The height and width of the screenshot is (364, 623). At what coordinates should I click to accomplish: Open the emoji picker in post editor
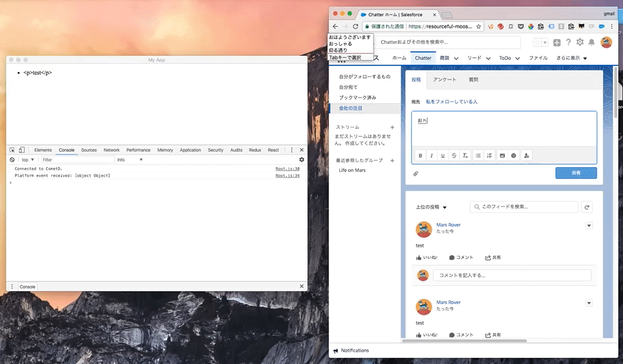tap(513, 156)
